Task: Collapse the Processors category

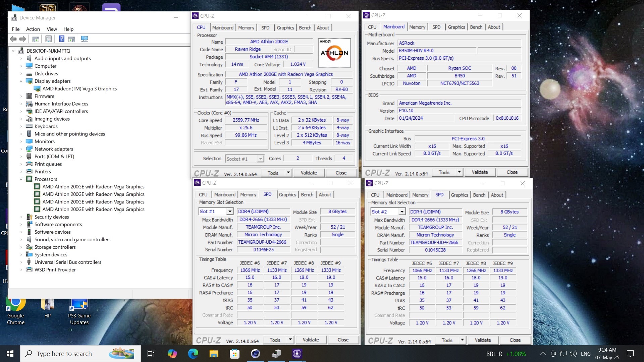Action: tap(21, 179)
